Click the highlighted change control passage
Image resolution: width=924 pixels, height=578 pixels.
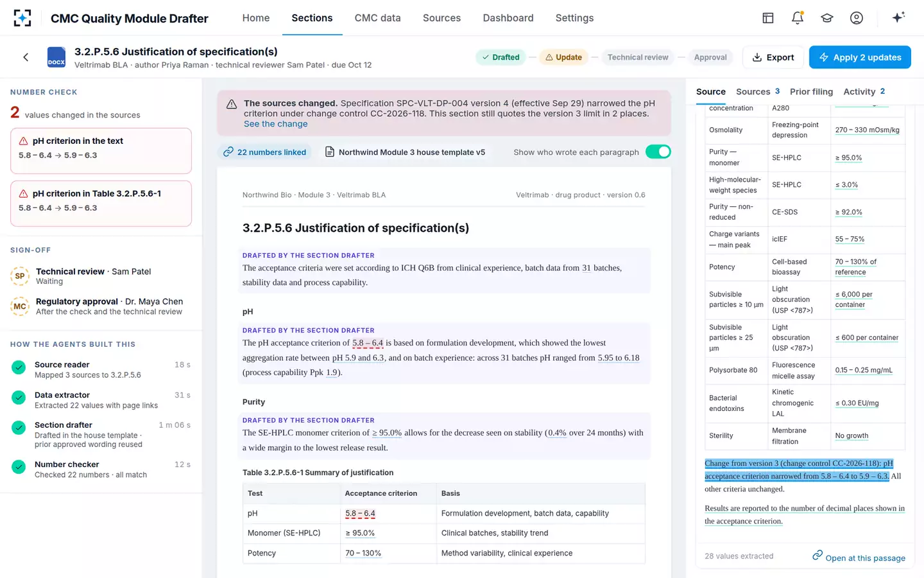[x=799, y=469]
